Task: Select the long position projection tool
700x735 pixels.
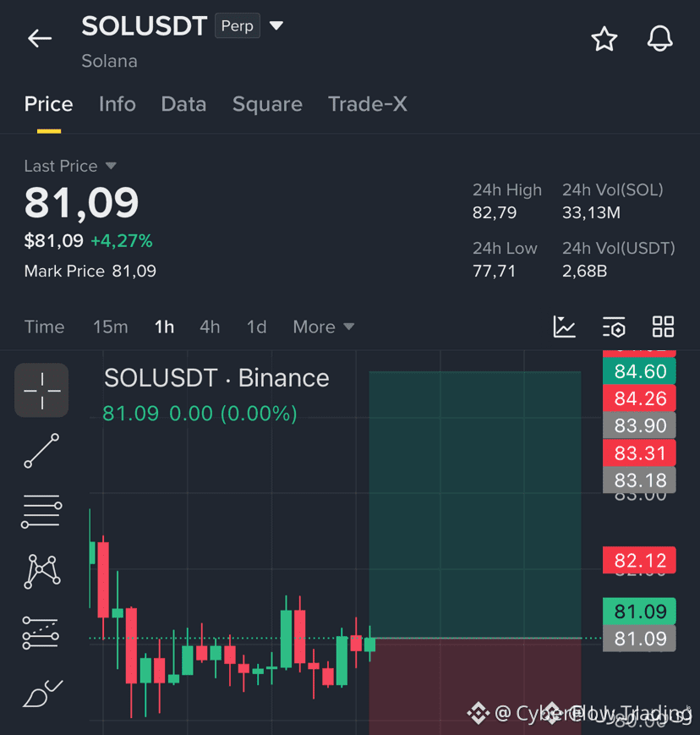Action: click(41, 633)
